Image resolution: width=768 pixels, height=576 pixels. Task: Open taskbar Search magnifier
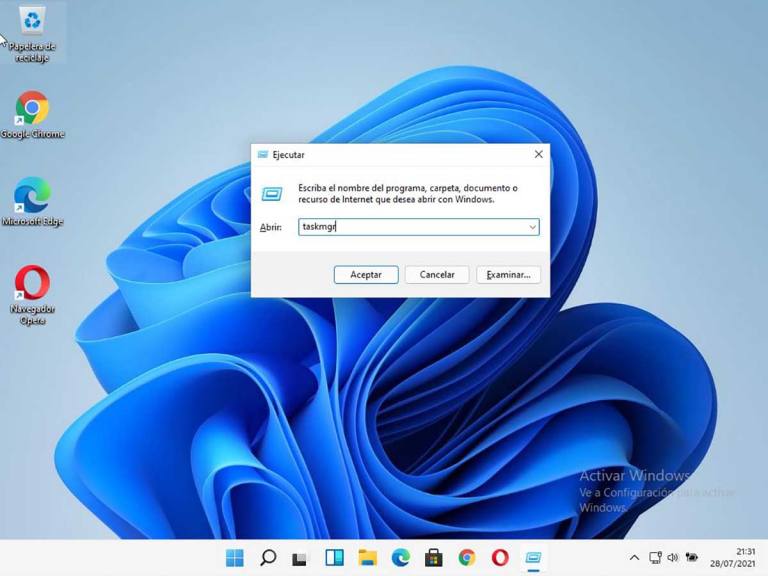click(268, 557)
